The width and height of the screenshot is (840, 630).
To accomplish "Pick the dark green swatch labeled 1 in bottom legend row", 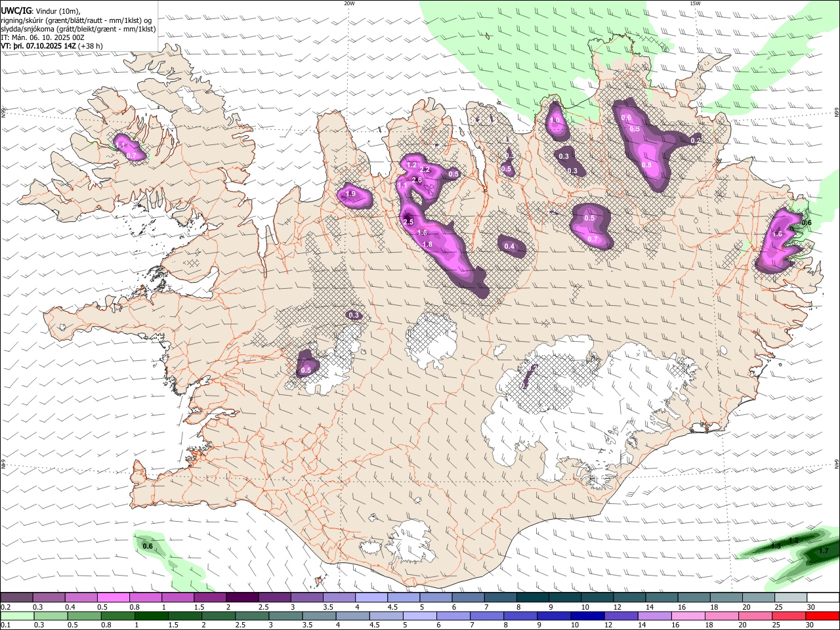I will [x=151, y=616].
